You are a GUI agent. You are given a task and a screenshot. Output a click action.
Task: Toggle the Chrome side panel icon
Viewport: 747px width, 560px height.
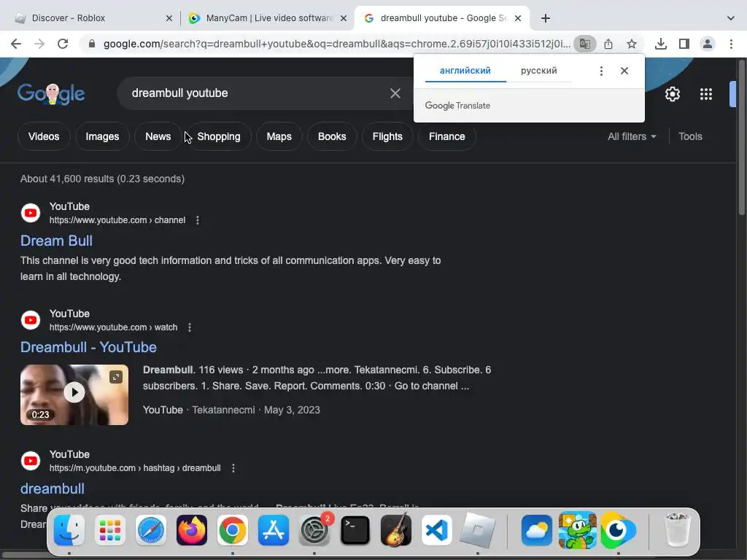(x=684, y=44)
